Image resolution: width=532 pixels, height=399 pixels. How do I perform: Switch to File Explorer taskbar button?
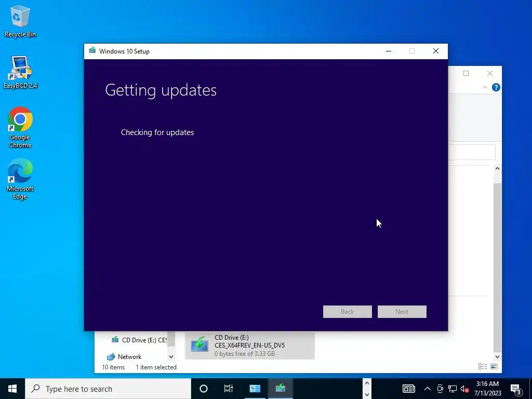255,389
